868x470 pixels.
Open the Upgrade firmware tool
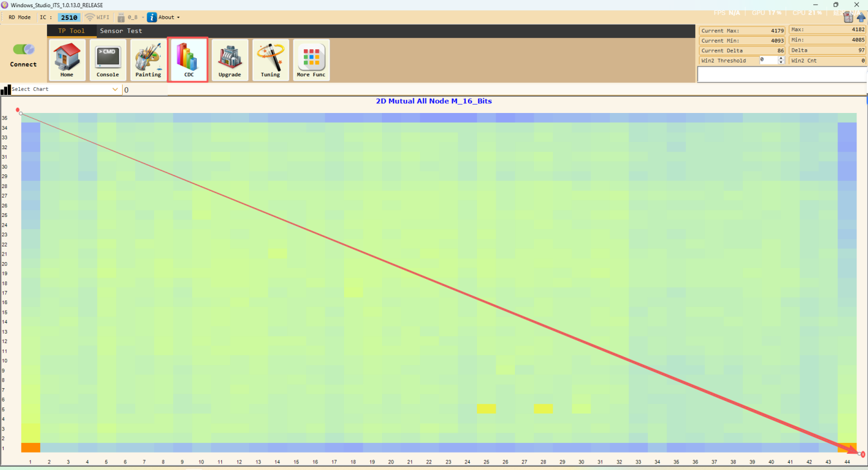[x=229, y=60]
